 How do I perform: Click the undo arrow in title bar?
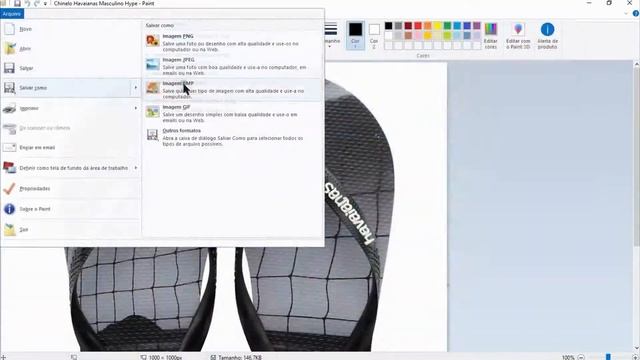click(x=27, y=3)
